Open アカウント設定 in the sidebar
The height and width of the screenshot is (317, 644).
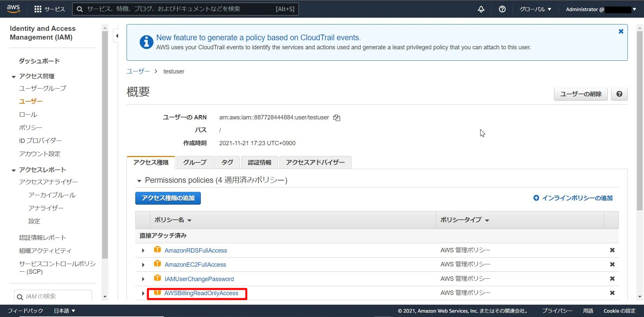point(40,154)
